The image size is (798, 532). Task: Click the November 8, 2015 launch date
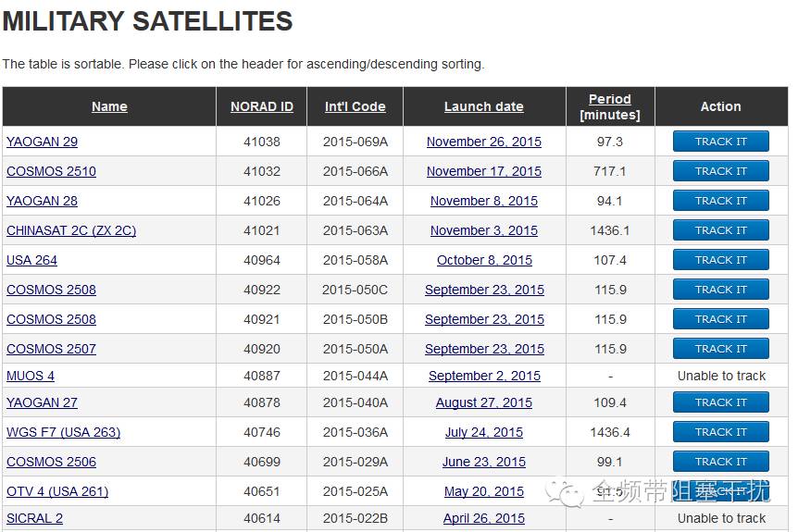tap(484, 201)
